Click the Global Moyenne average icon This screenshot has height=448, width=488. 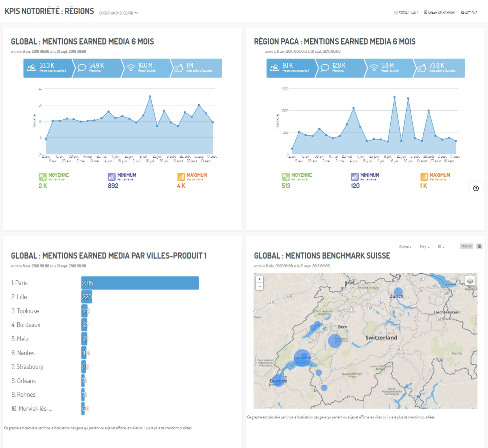(43, 177)
